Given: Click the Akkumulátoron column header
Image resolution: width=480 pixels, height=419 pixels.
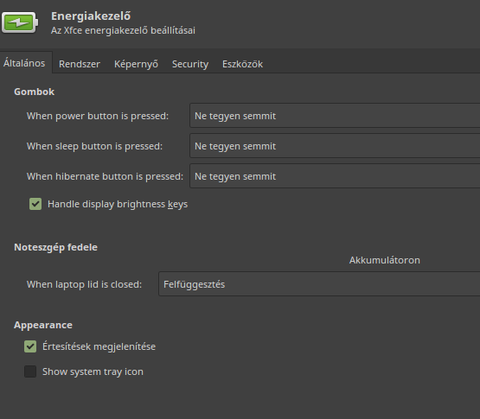Looking at the screenshot, I should [x=385, y=260].
